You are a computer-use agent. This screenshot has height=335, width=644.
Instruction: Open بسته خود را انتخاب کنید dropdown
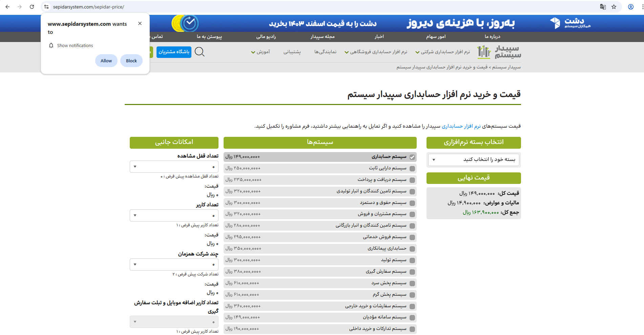click(x=474, y=160)
